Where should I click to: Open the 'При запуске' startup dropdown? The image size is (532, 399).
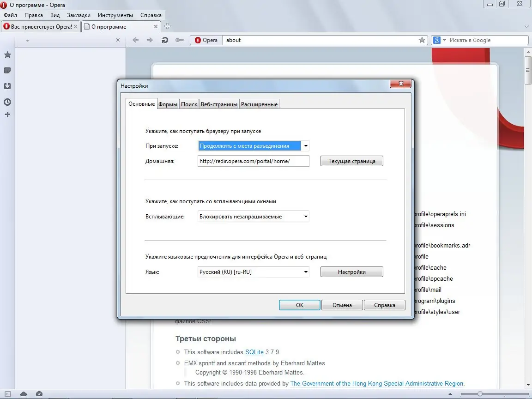click(305, 146)
